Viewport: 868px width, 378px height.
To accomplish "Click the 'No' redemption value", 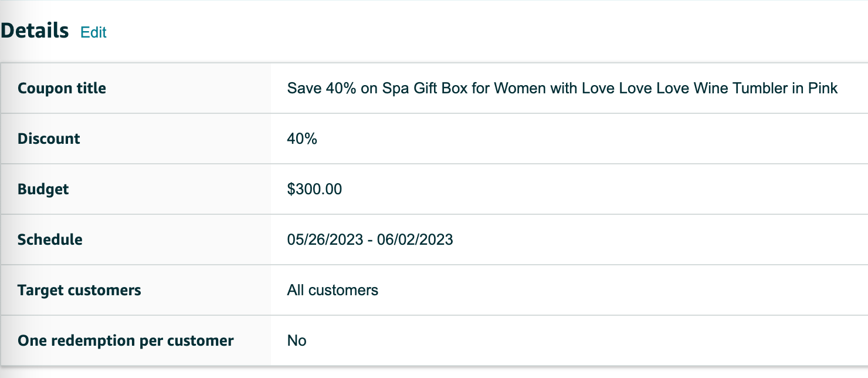I will click(x=297, y=341).
